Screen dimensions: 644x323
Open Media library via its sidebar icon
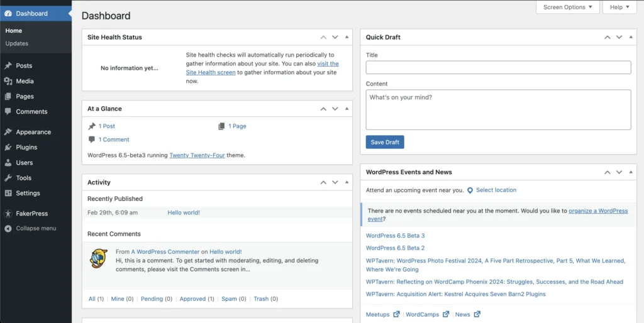pyautogui.click(x=8, y=81)
